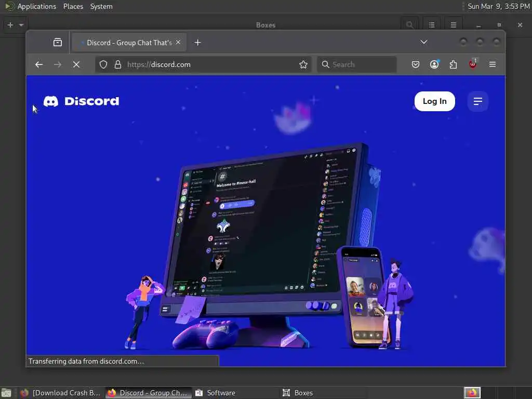Screen dimensions: 532x399
Task: Click the Discord logo wordmark
Action: click(82, 101)
